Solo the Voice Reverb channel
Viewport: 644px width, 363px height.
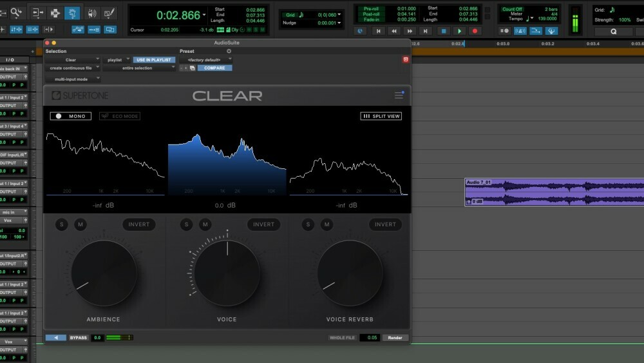coord(308,224)
